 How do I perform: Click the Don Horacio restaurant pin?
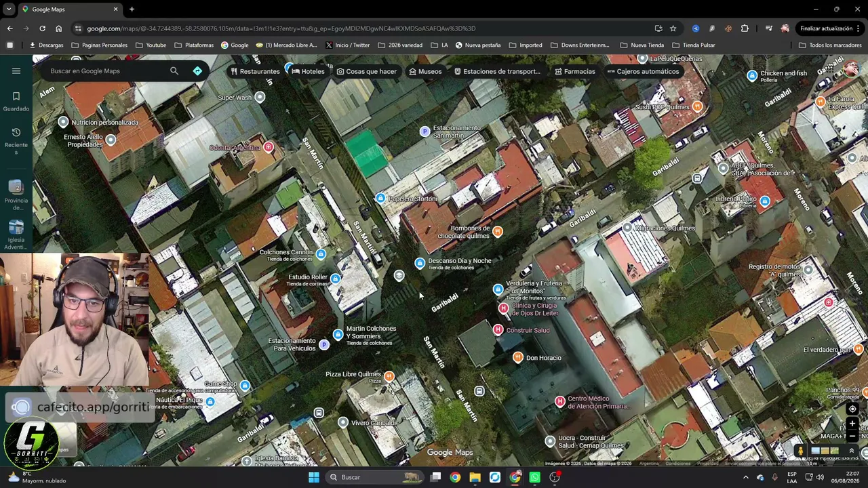click(x=518, y=357)
